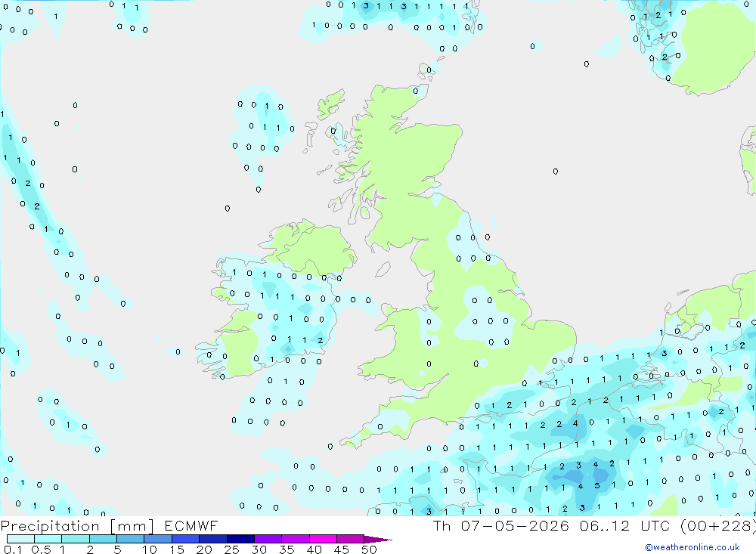Click the purple arrow above-50 legend tip
Screen dimensions: 756x554
tap(378, 540)
